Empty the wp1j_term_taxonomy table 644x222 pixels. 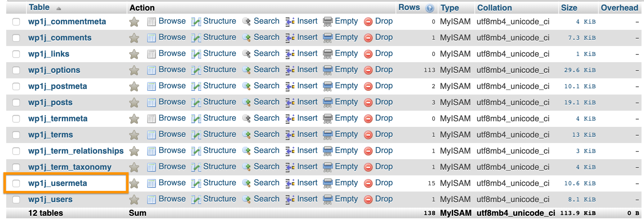(346, 167)
